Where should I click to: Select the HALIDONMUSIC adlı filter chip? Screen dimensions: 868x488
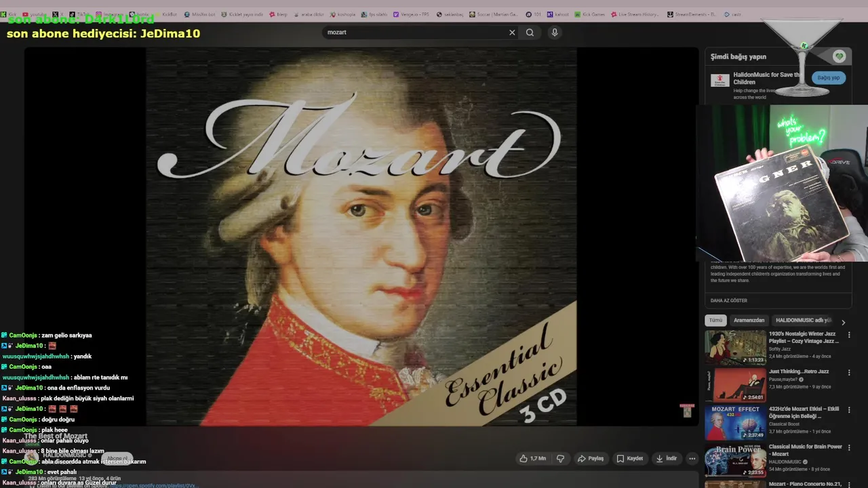[803, 321]
